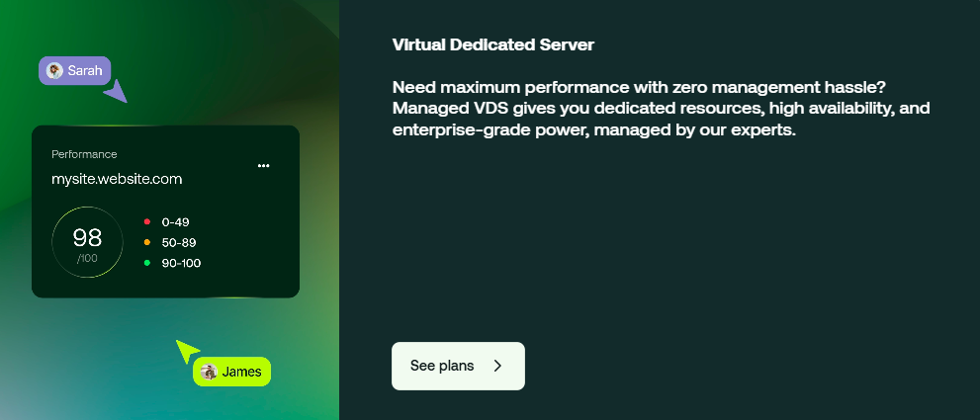
Task: Click the green dot for 90-100 range
Action: tap(146, 263)
